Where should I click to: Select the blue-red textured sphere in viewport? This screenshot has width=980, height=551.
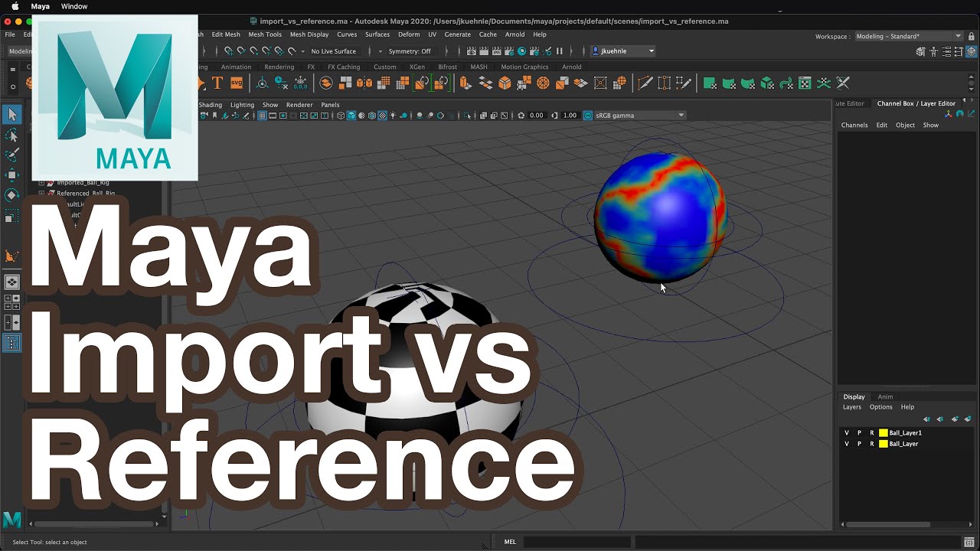tap(661, 217)
